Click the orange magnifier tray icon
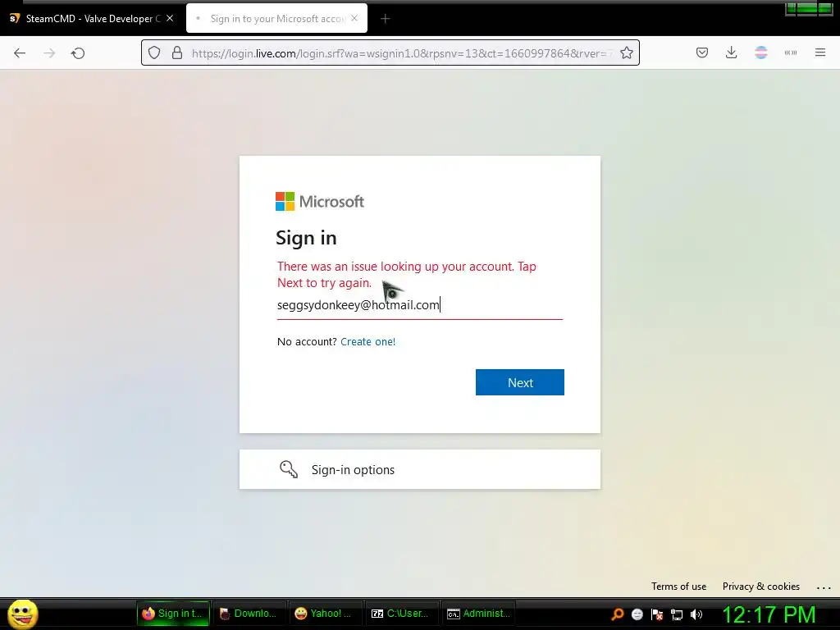840x630 pixels. [618, 614]
